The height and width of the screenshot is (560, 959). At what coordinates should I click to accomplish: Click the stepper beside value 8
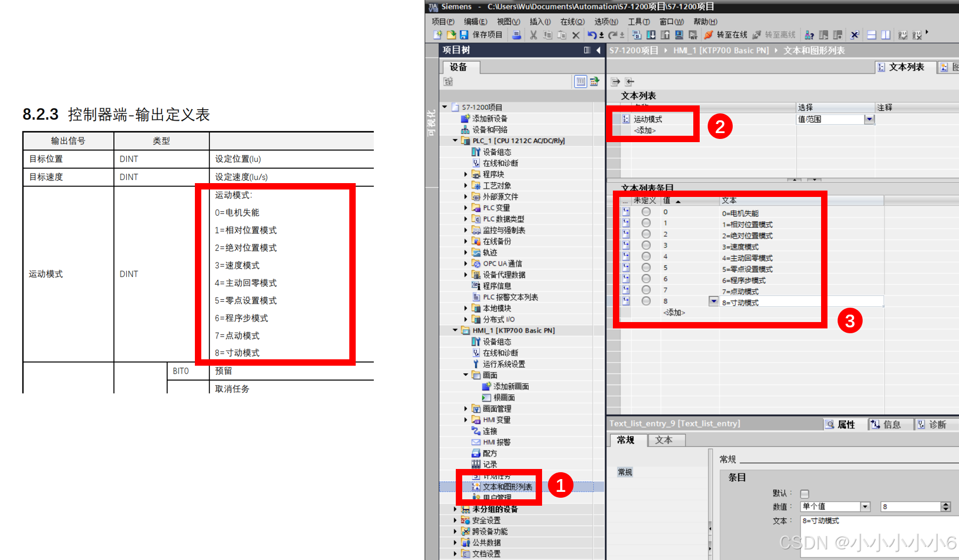point(946,507)
